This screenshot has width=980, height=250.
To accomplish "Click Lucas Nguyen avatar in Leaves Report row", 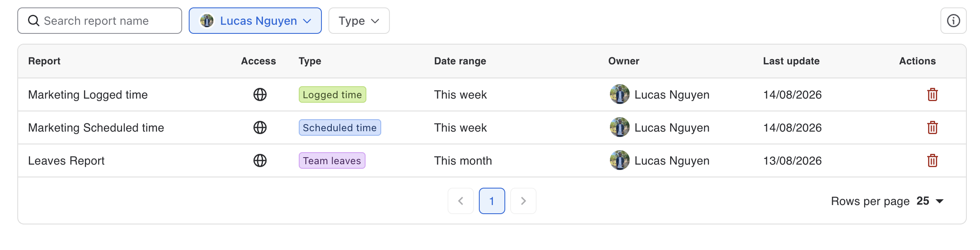I will pos(619,160).
